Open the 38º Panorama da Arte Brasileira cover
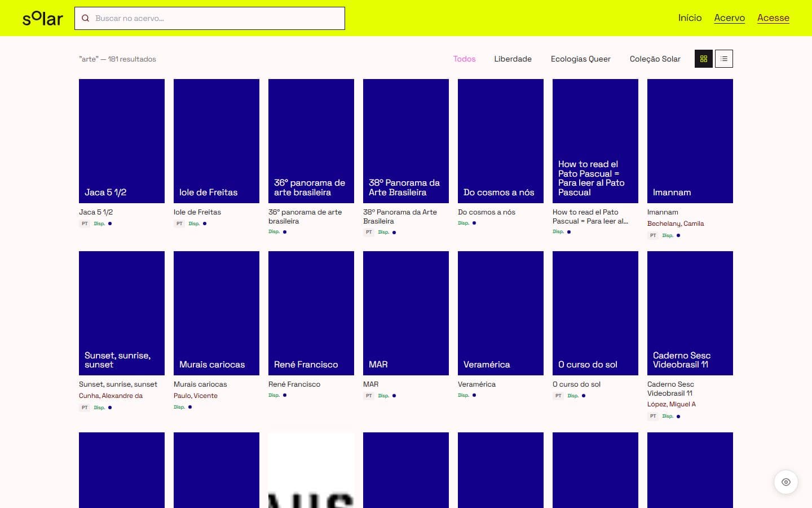Screen dimensions: 812x508 coord(406,141)
